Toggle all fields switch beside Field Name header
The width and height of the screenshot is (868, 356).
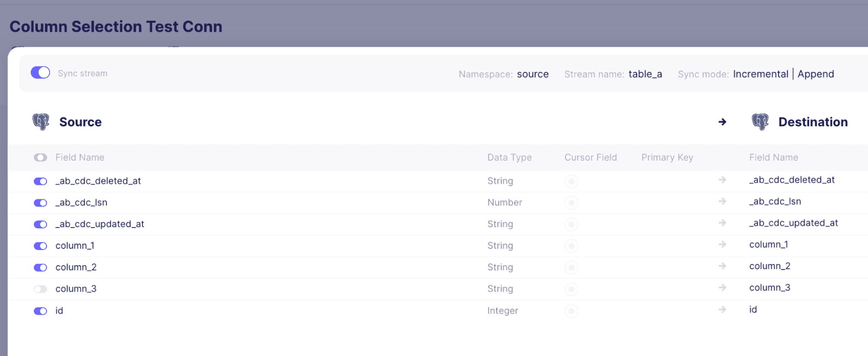click(x=40, y=158)
